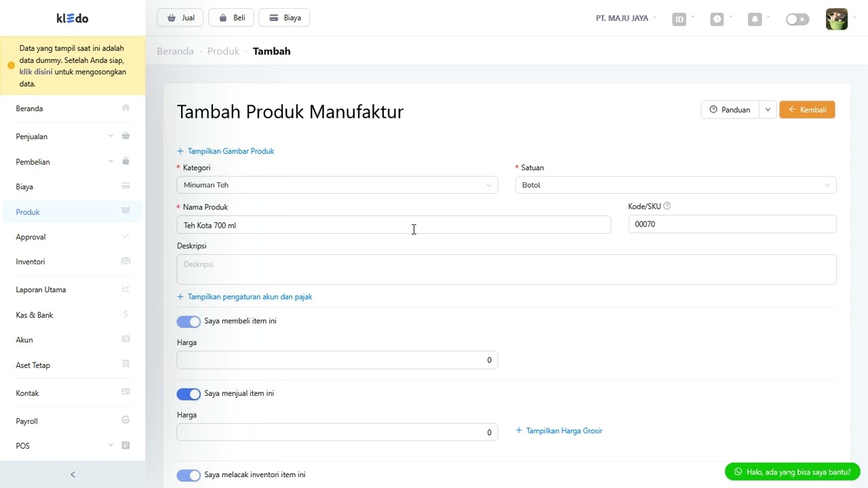Screen dimensions: 868x488
Task: Click the Kas & Bank dollar icon
Action: coord(125,314)
